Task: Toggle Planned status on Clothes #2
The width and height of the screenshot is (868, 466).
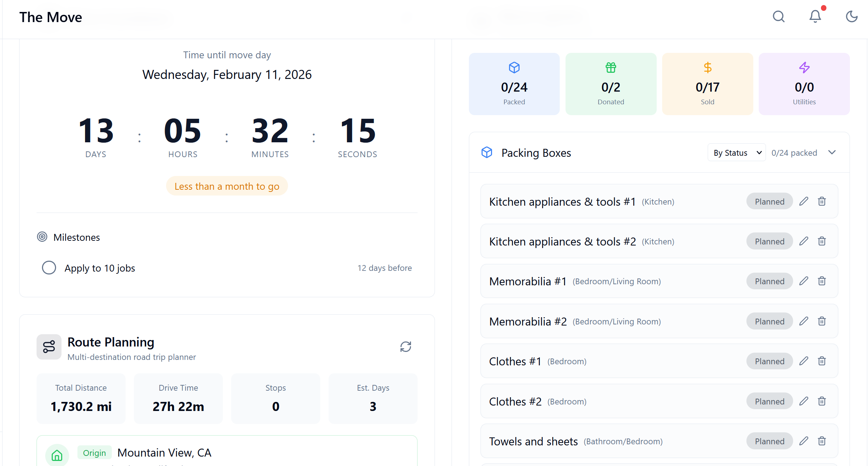Action: click(x=769, y=401)
